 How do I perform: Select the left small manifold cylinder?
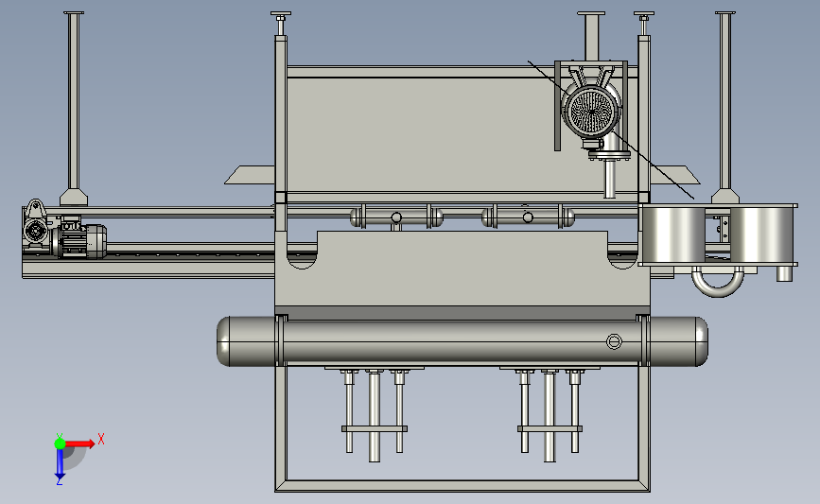coord(396,217)
